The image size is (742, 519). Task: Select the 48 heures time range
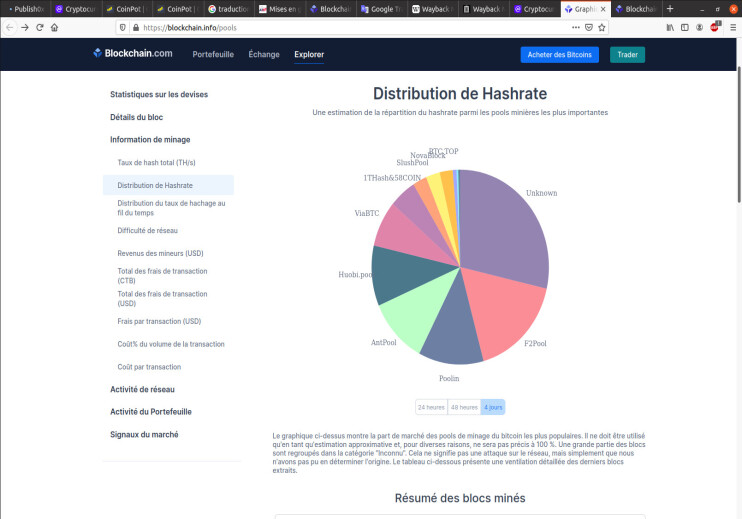click(464, 407)
